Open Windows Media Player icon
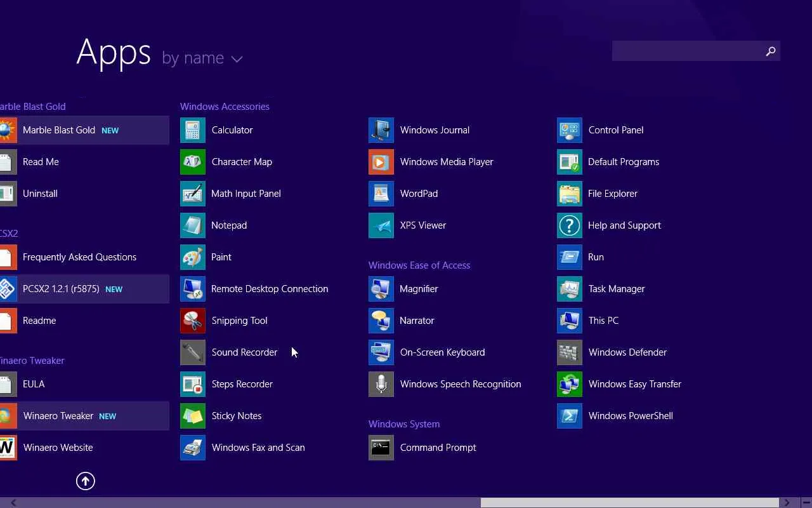Viewport: 812px width, 508px height. [x=381, y=162]
